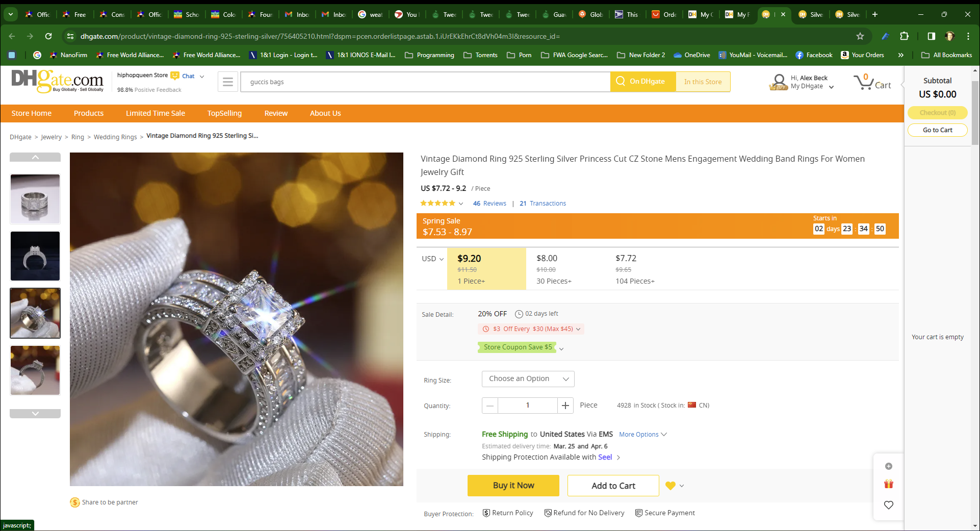Image resolution: width=980 pixels, height=531 pixels.
Task: Click the My DHgate user avatar icon
Action: [x=779, y=82]
